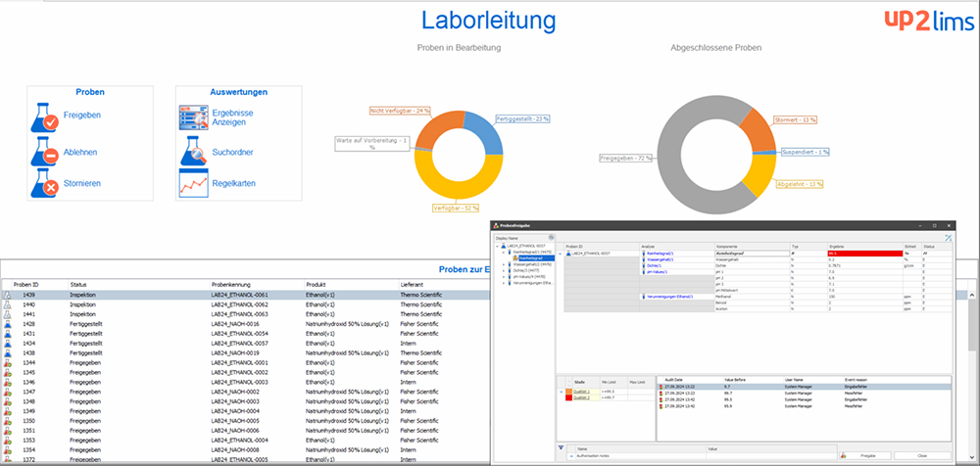This screenshot has height=466, width=980.
Task: Click the blue filter funnel icon
Action: tap(561, 447)
